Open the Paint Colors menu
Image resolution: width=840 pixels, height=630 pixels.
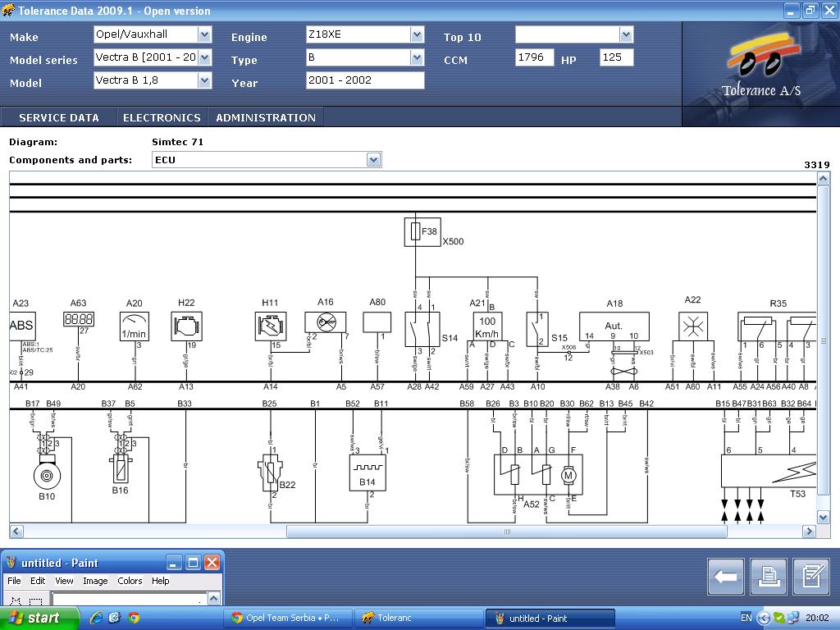tap(130, 581)
